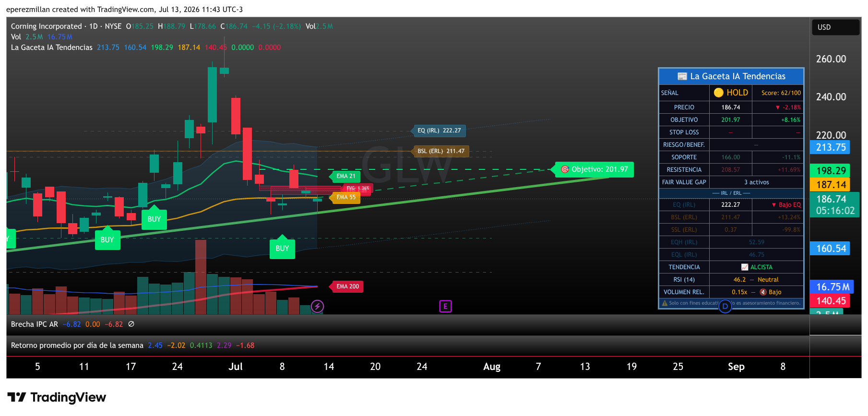This screenshot has height=416, width=868.
Task: Click the empty-set symbol after Brecha IPC AR values
Action: coord(131,324)
